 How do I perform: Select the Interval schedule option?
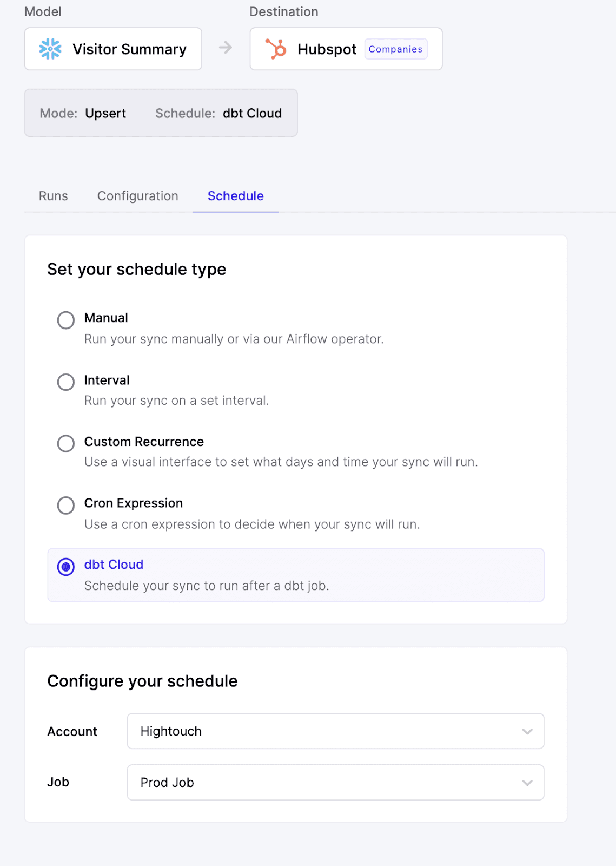(66, 382)
